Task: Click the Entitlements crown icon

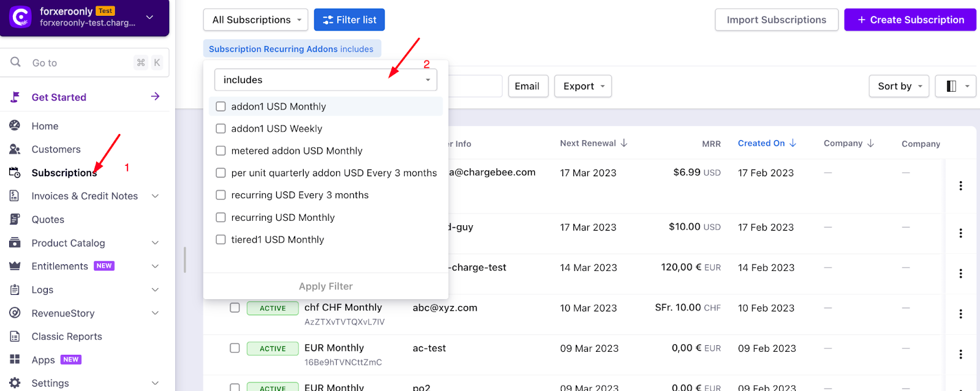Action: (15, 266)
